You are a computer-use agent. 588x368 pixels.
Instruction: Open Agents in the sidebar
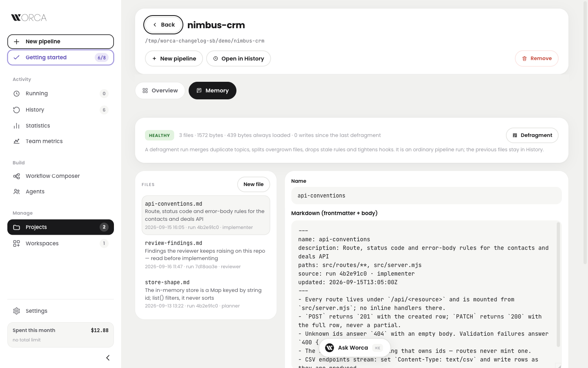[60, 192]
